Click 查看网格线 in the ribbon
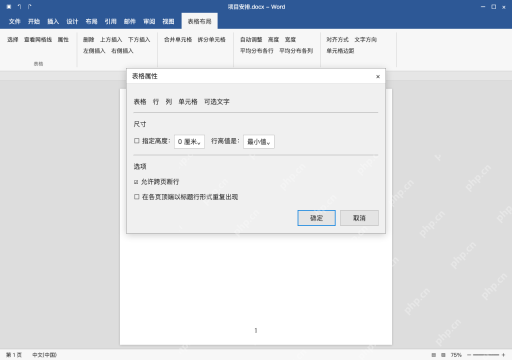This screenshot has width=512, height=360. [38, 40]
